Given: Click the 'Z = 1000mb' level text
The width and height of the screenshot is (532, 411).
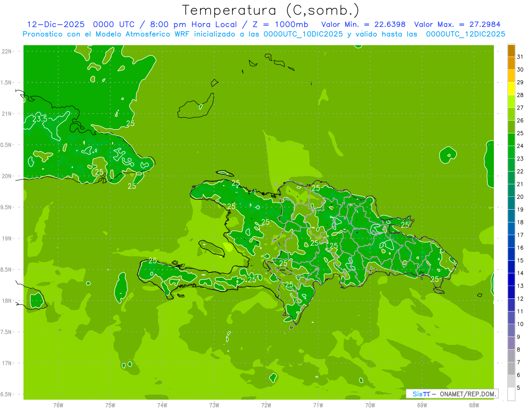Looking at the screenshot, I should click(x=281, y=24).
